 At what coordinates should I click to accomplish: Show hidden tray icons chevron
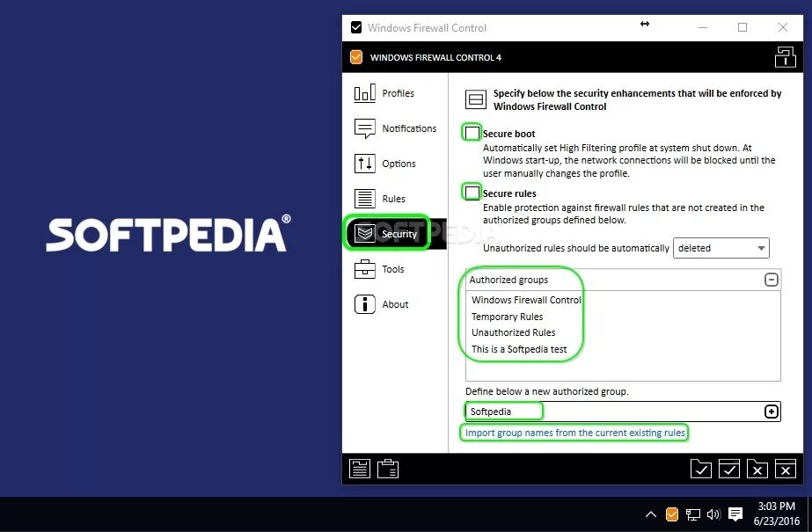point(651,514)
